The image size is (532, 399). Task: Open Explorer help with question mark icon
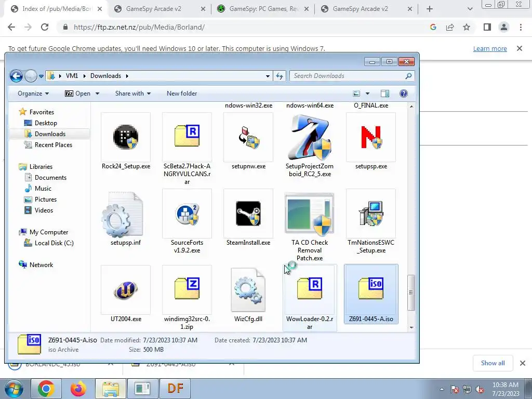(x=403, y=94)
